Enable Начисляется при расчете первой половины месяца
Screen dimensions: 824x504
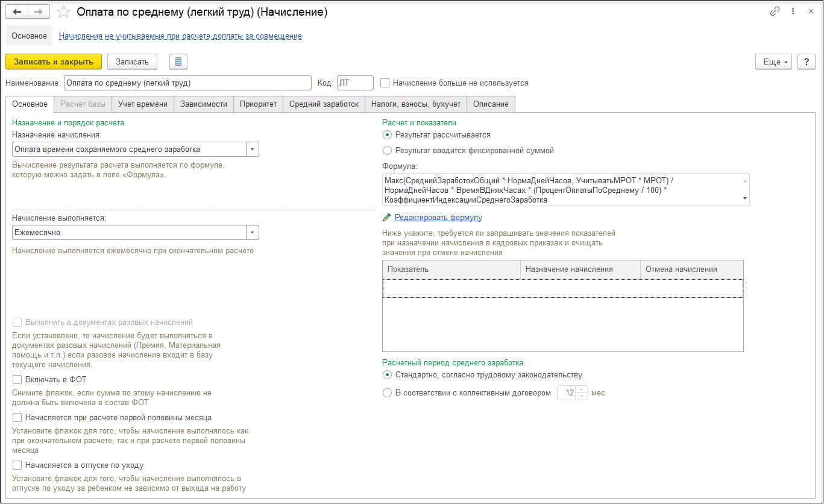click(17, 418)
